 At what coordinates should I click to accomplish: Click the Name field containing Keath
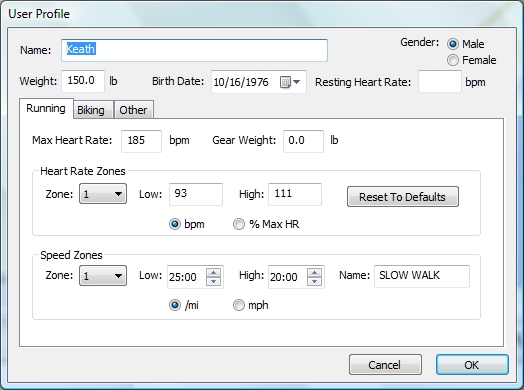pyautogui.click(x=194, y=50)
